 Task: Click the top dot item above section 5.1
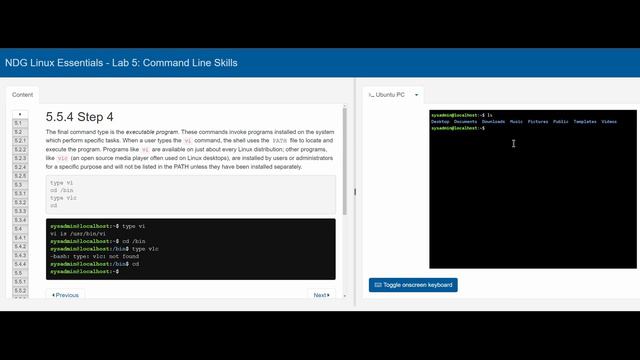(20, 114)
